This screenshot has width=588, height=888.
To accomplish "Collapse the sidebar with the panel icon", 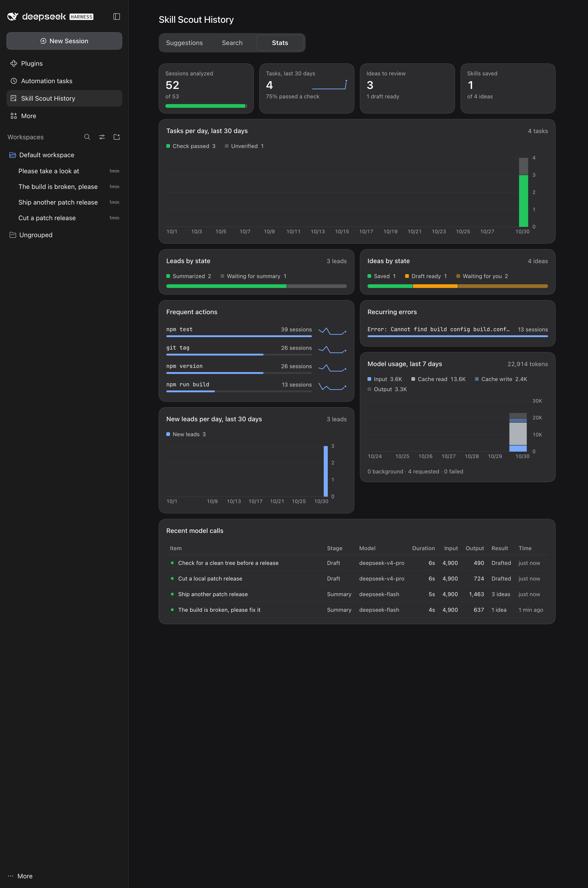I will point(117,17).
